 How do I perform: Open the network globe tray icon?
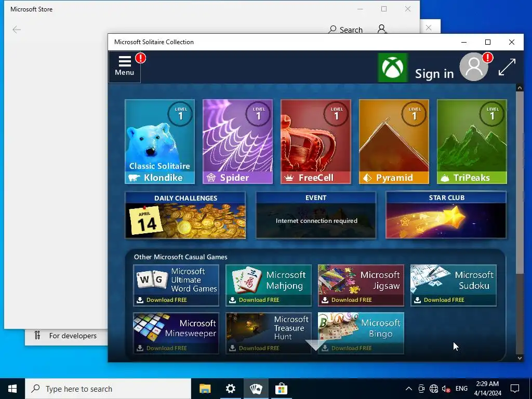pyautogui.click(x=434, y=389)
